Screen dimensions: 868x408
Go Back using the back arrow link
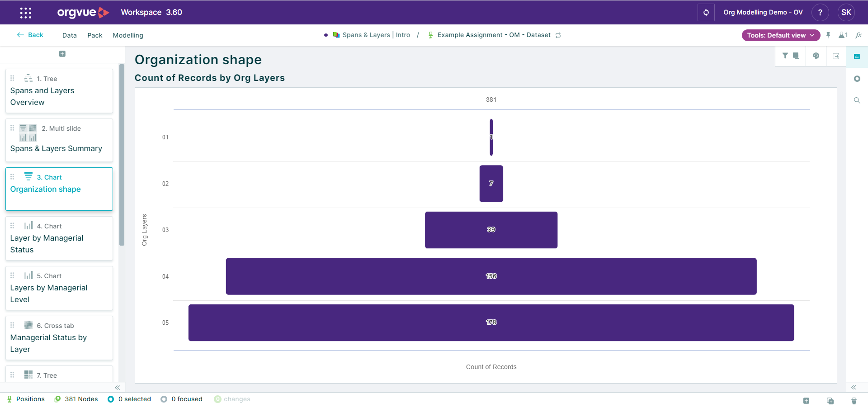30,35
